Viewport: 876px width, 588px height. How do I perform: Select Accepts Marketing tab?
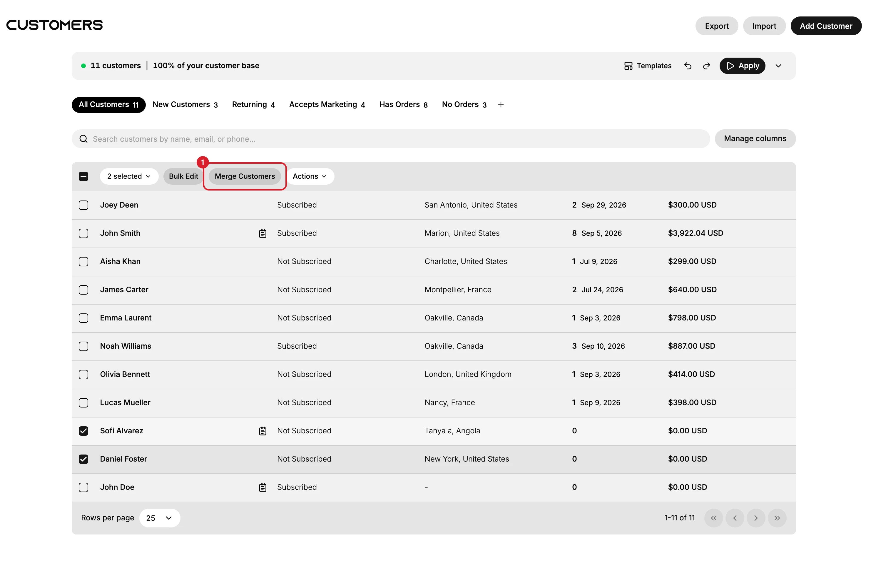click(x=327, y=105)
